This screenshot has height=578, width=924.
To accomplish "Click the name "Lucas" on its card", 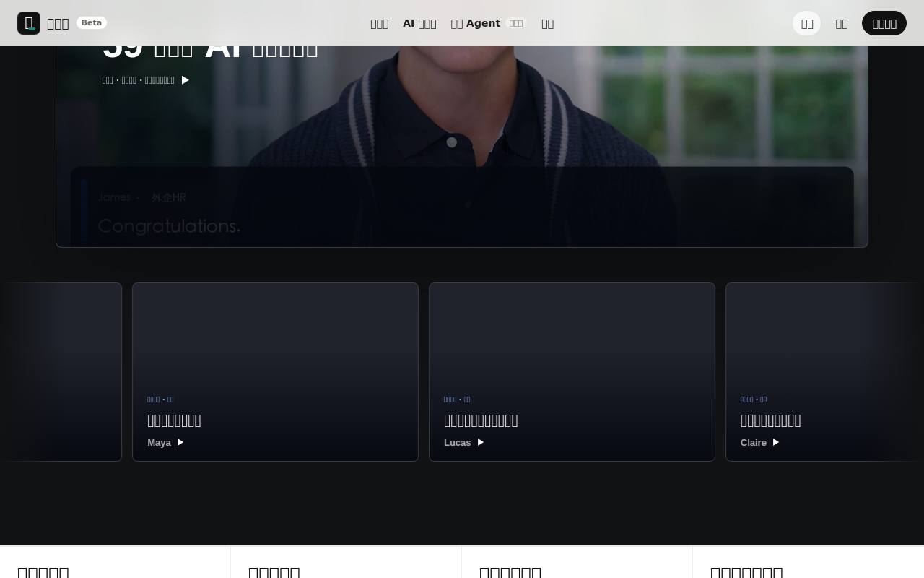I will [x=457, y=442].
